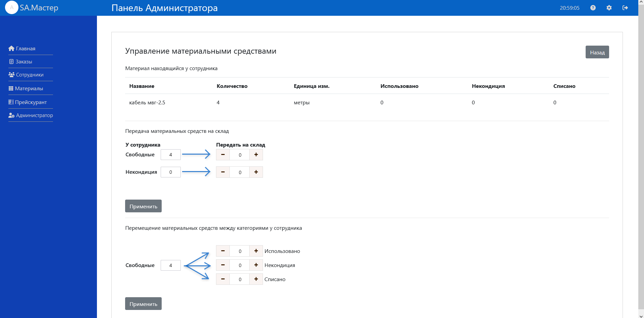Click the bottom Применить button

click(x=143, y=304)
